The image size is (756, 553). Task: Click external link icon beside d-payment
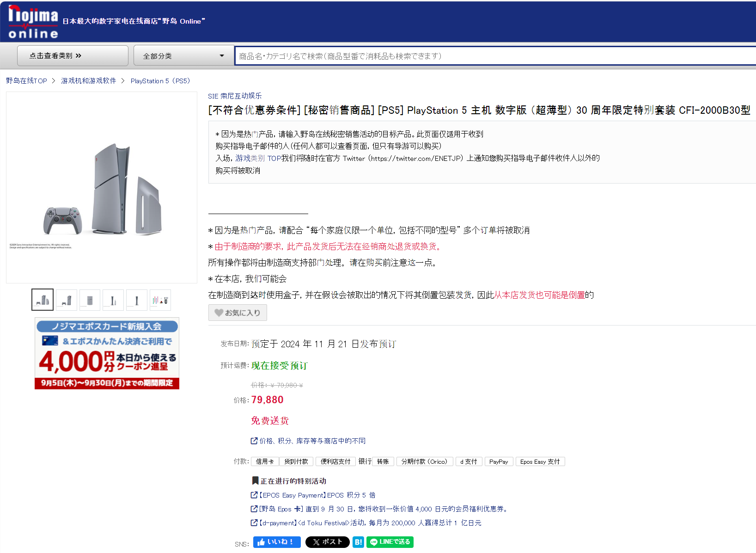coord(254,522)
